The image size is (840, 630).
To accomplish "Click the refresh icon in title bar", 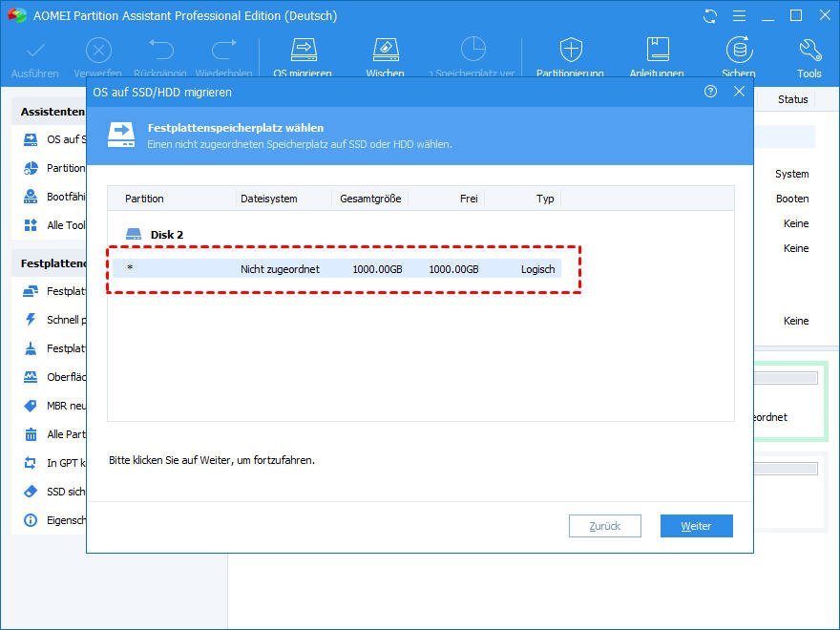I will (x=710, y=16).
